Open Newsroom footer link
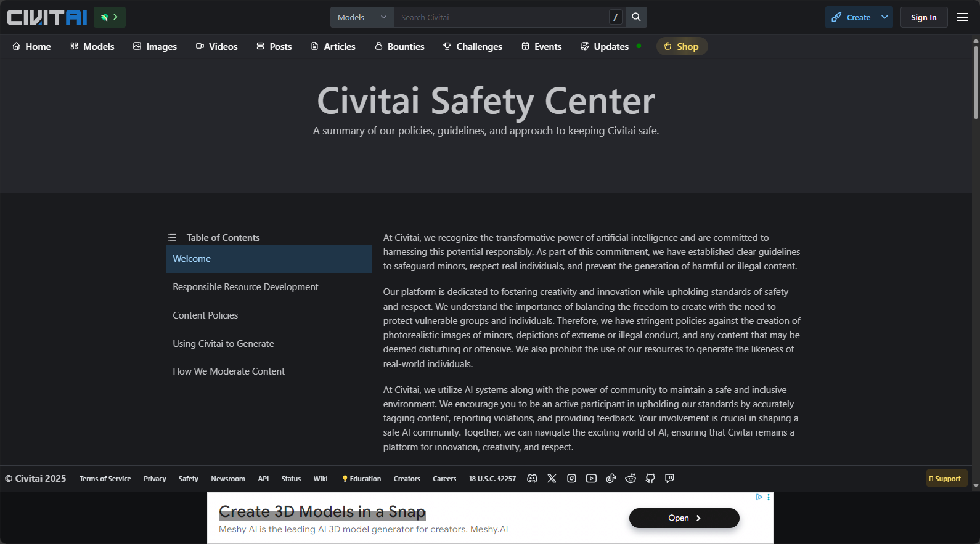Viewport: 980px width, 544px height. pos(227,479)
